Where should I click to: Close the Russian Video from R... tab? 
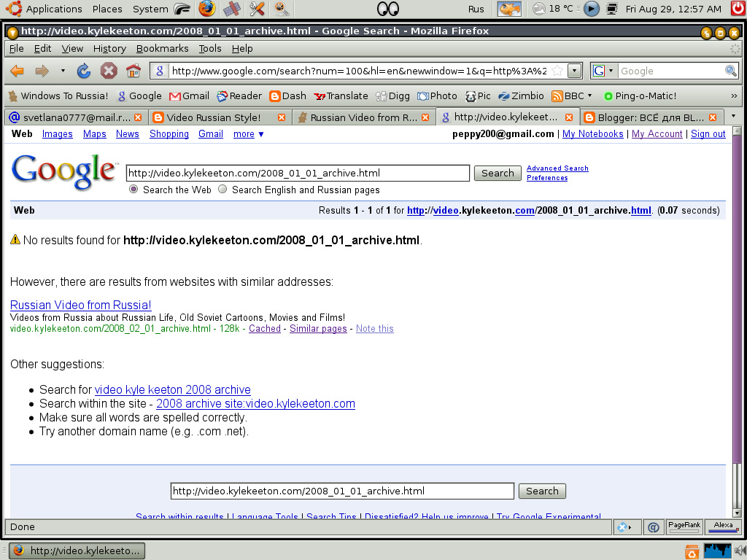425,117
